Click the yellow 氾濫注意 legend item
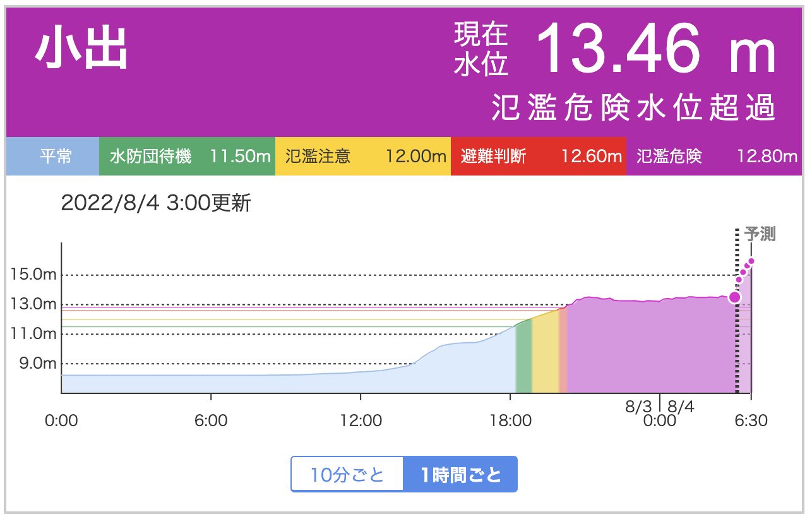 [x=363, y=157]
